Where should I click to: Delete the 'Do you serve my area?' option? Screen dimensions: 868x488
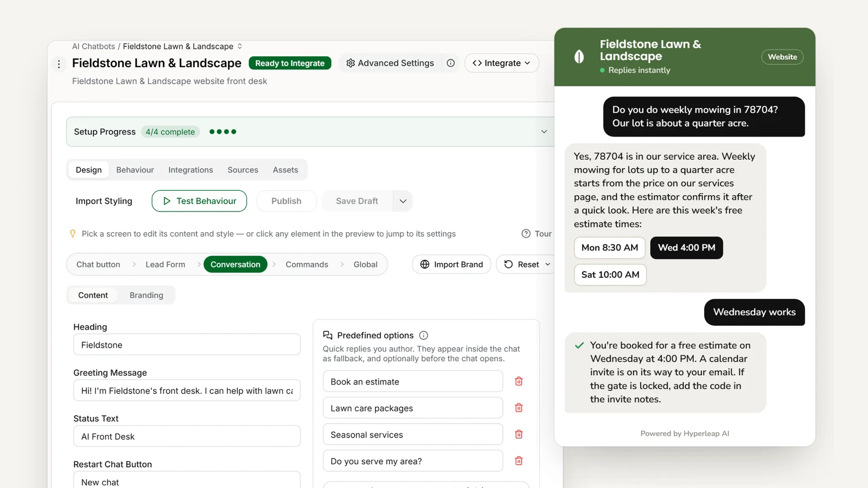[519, 461]
